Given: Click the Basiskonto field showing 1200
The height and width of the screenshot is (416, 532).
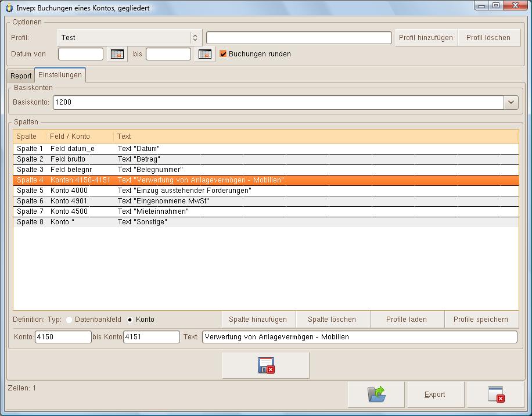Looking at the screenshot, I should click(278, 102).
